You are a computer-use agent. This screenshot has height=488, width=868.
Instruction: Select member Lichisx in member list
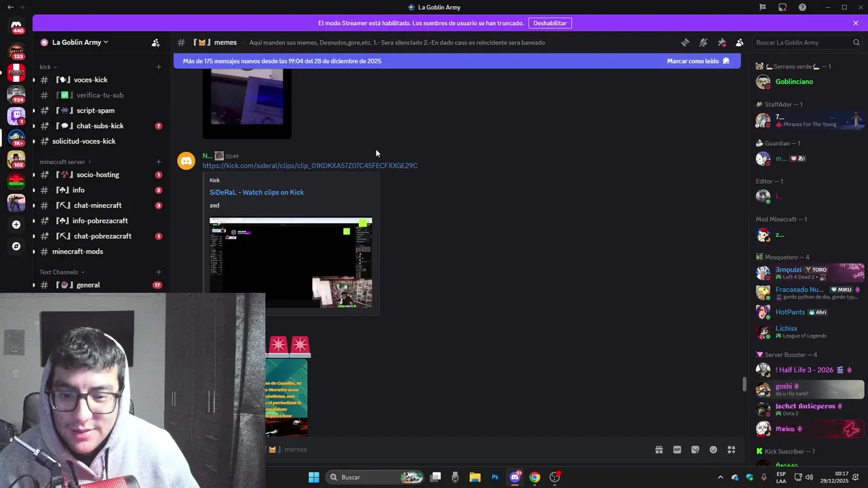tap(807, 331)
